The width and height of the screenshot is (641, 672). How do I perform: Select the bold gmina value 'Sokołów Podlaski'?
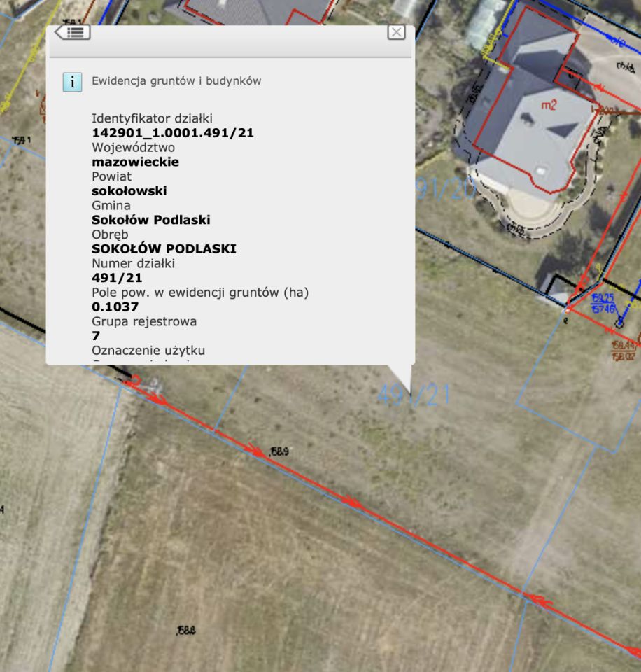point(151,220)
